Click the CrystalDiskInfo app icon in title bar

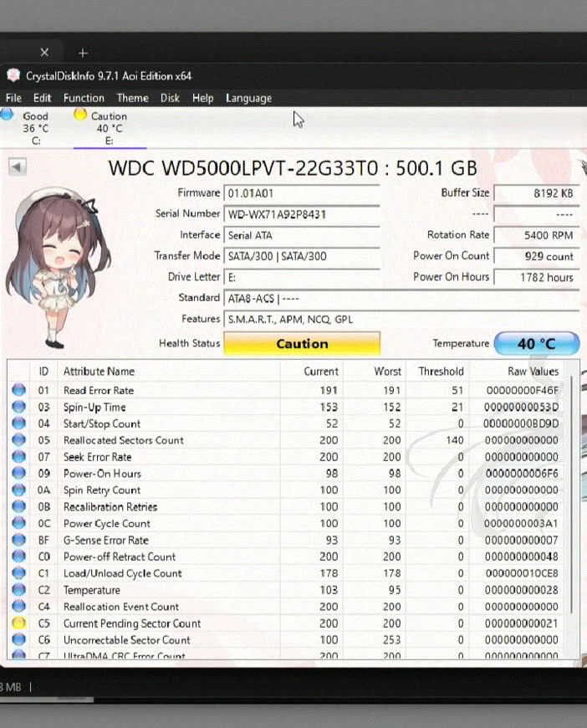coord(13,75)
